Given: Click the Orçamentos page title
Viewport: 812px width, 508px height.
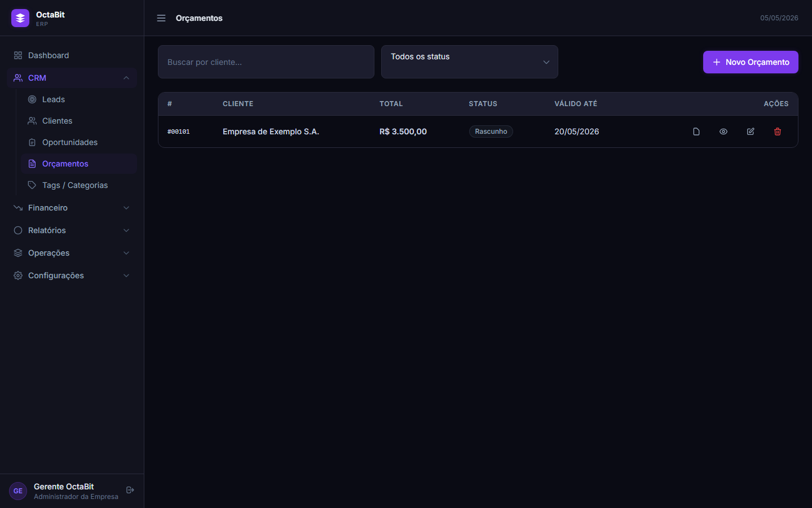Looking at the screenshot, I should click(199, 18).
